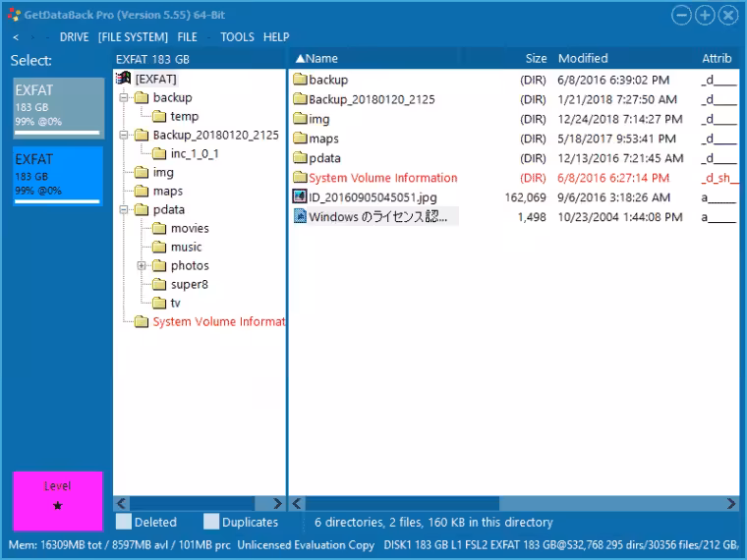The width and height of the screenshot is (747, 560).
Task: Click the Unlicensed Evaluation Copy status text
Action: click(306, 544)
